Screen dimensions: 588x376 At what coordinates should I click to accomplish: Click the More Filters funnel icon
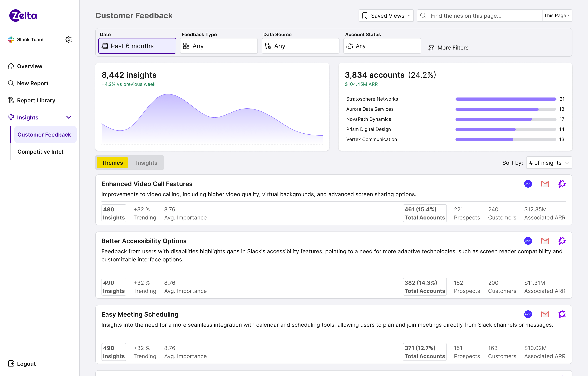pyautogui.click(x=431, y=48)
